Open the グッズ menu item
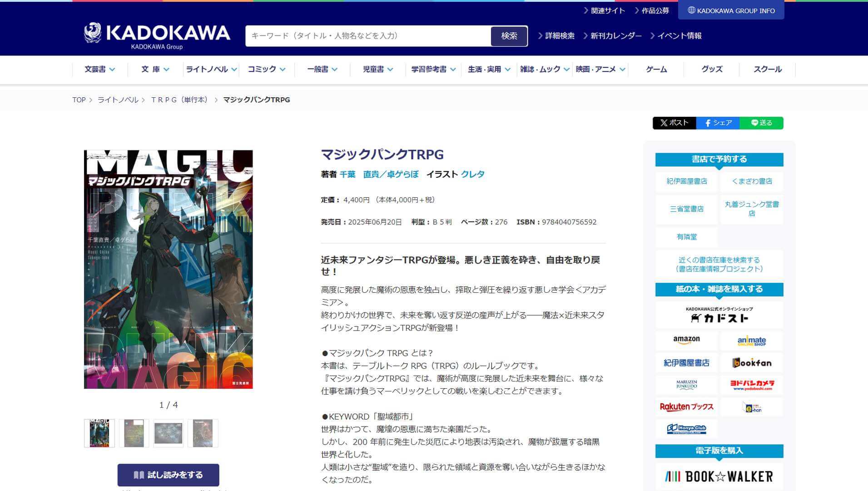 [712, 69]
